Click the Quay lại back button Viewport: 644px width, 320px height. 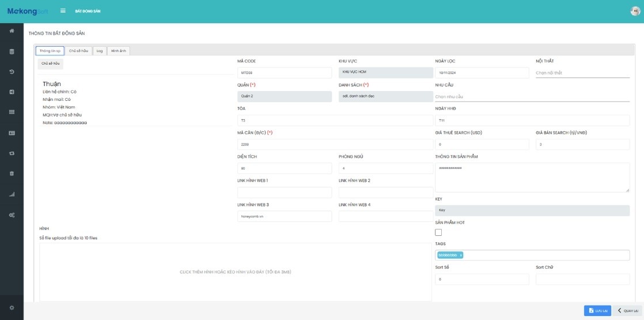(628, 311)
